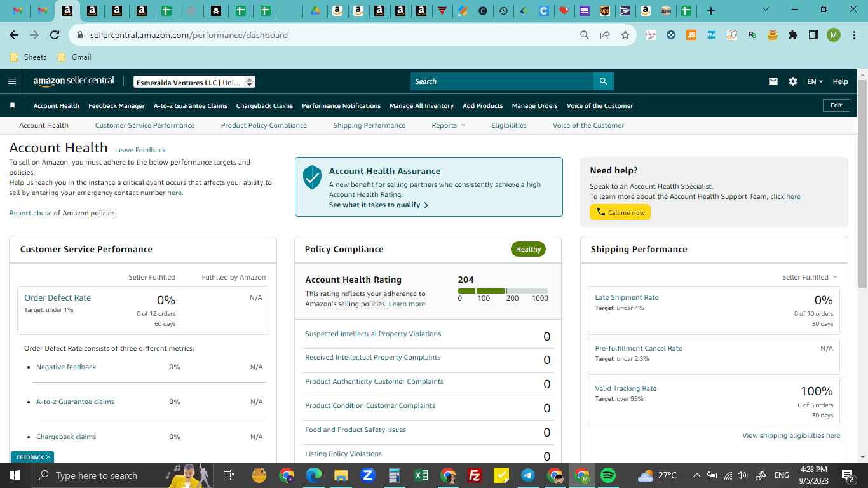Open FileZilla from the taskbar
The height and width of the screenshot is (488, 868).
pyautogui.click(x=474, y=475)
